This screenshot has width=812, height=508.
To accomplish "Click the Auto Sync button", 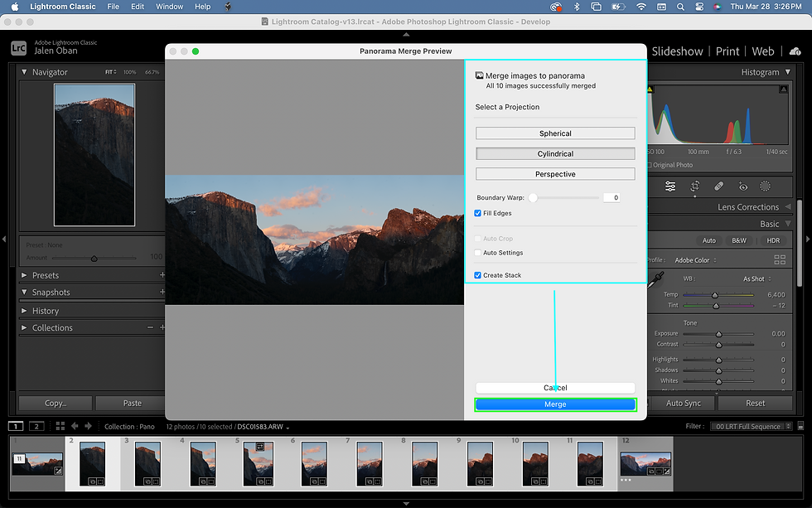I will pyautogui.click(x=683, y=403).
